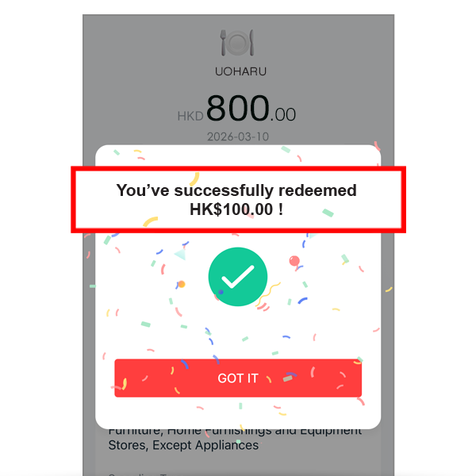Click the red balloon confetti icon
Image resolution: width=476 pixels, height=476 pixels.
294,261
